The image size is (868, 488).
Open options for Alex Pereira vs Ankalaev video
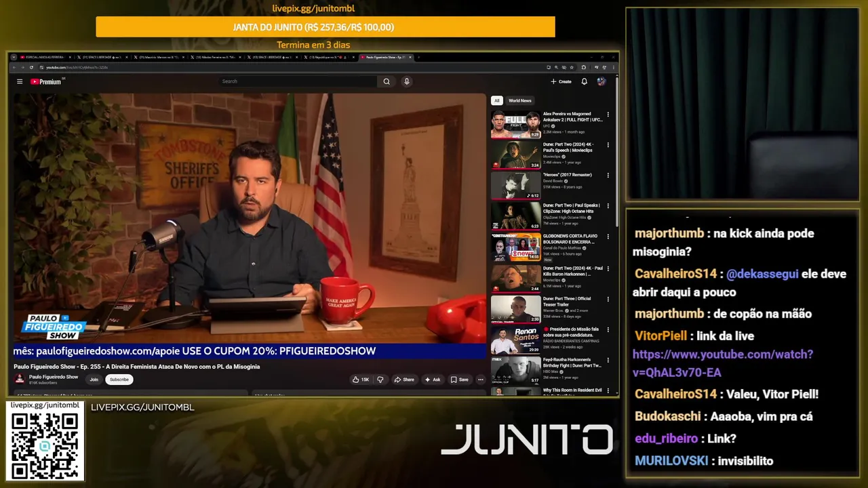(608, 115)
